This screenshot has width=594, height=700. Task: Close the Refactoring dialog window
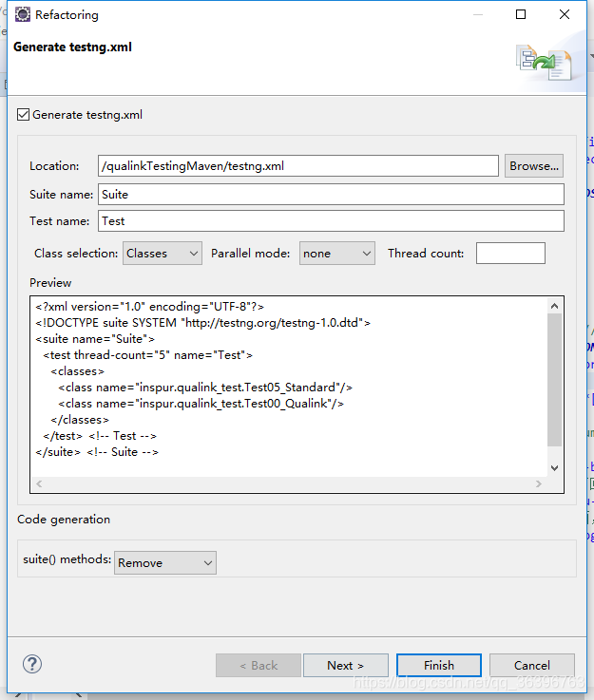[565, 14]
